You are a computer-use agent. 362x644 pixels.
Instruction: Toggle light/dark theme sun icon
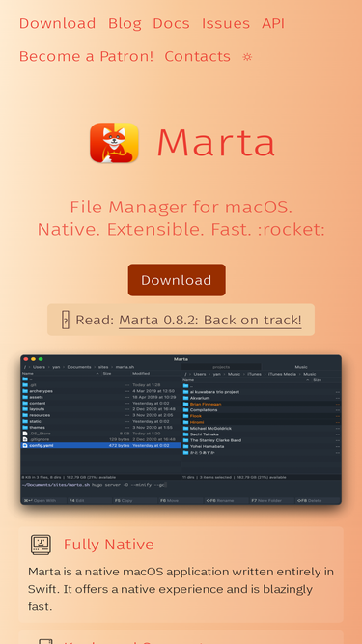pyautogui.click(x=247, y=57)
